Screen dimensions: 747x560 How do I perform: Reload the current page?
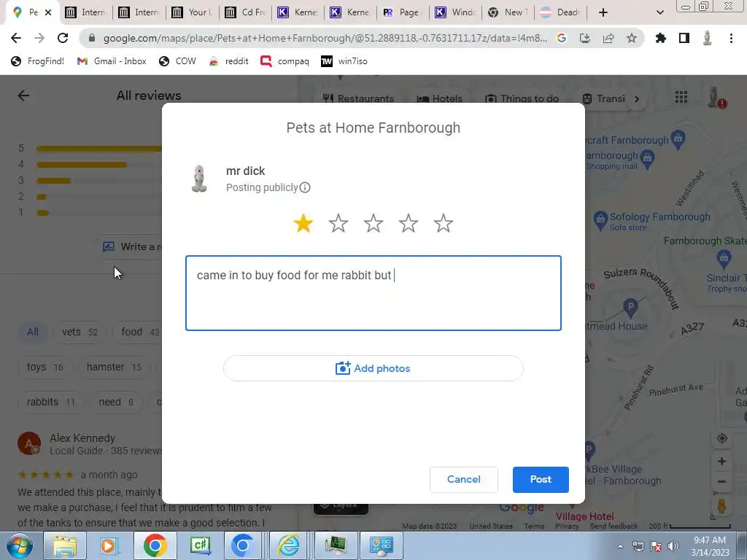click(63, 38)
